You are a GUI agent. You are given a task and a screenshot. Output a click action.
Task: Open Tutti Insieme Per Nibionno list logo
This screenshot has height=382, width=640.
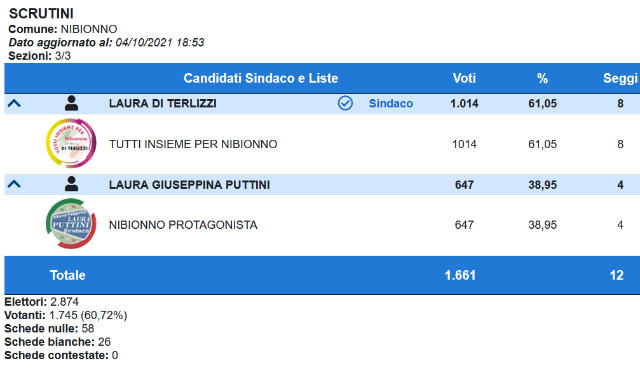tap(71, 143)
